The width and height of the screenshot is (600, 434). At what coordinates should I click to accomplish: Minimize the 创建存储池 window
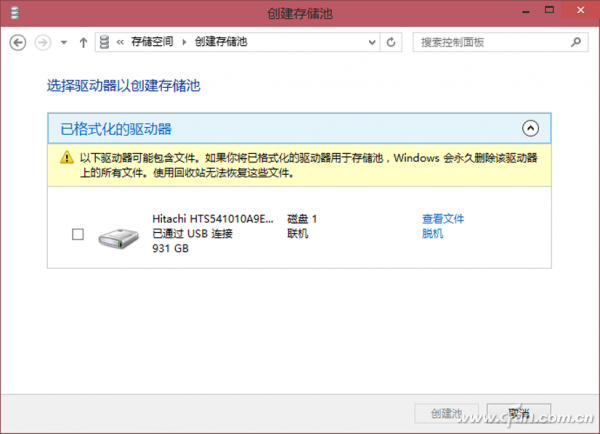click(x=526, y=11)
